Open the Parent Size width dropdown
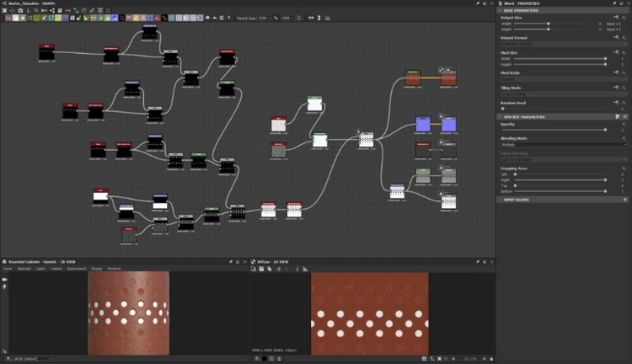 click(265, 17)
